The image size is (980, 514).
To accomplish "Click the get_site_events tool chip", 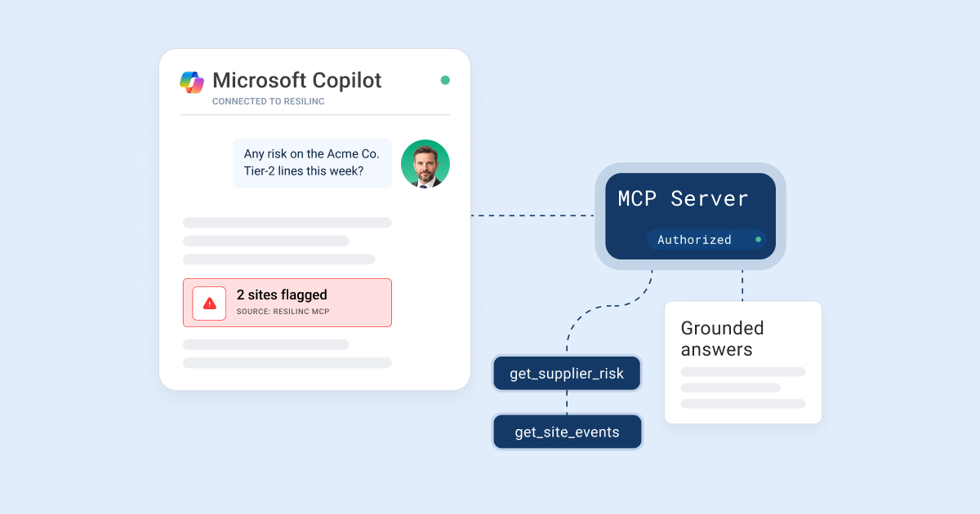I will (x=567, y=432).
